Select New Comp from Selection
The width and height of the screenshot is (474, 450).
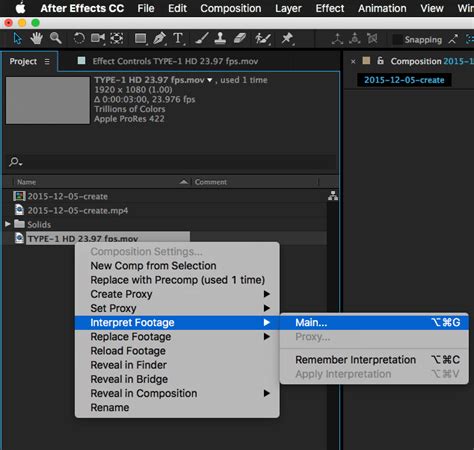[x=177, y=266]
